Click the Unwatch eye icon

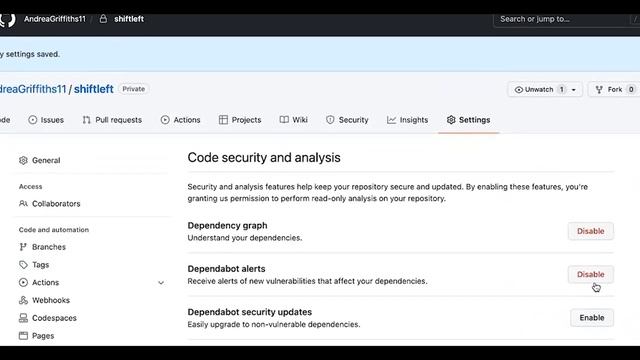click(x=519, y=90)
